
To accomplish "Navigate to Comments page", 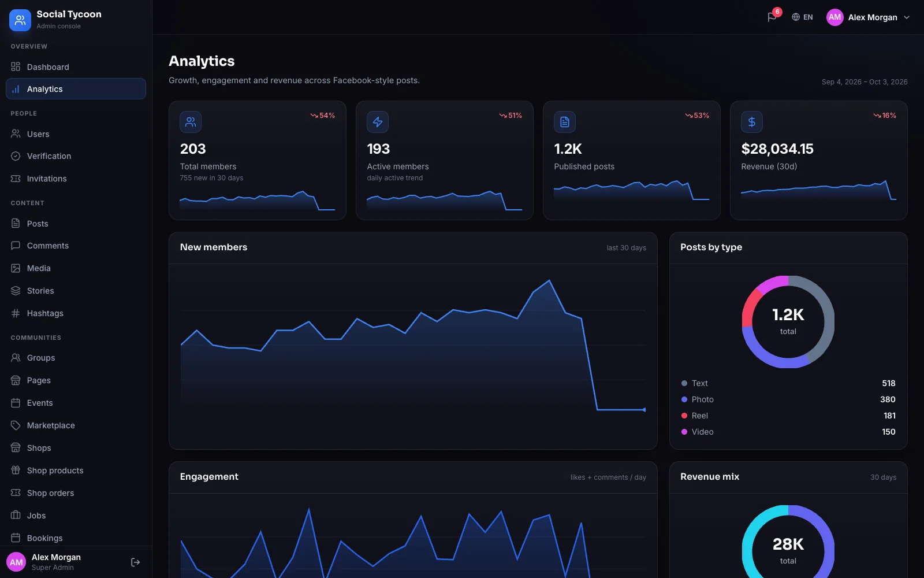I will click(x=76, y=246).
